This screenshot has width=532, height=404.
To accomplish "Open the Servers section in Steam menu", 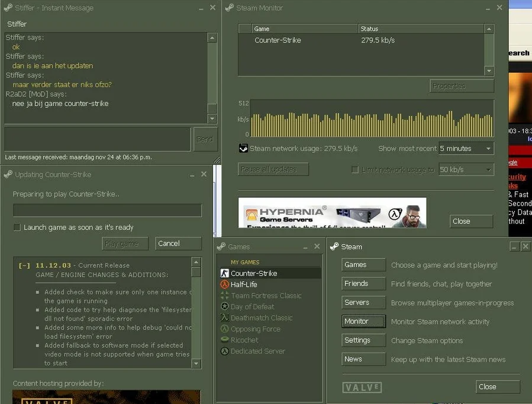I will click(x=363, y=303).
